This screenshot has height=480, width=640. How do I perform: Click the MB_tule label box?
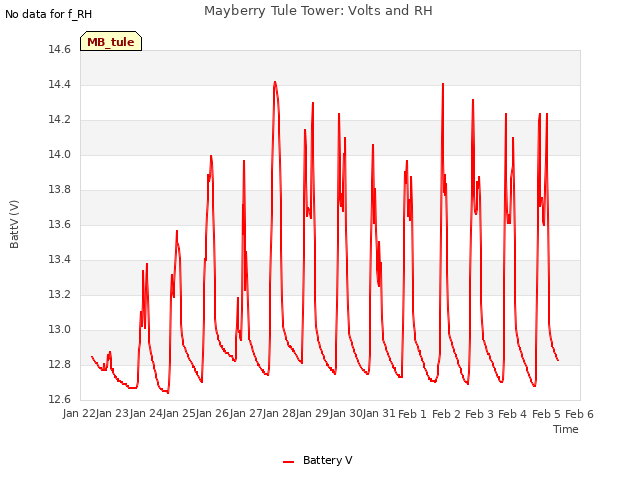click(111, 41)
